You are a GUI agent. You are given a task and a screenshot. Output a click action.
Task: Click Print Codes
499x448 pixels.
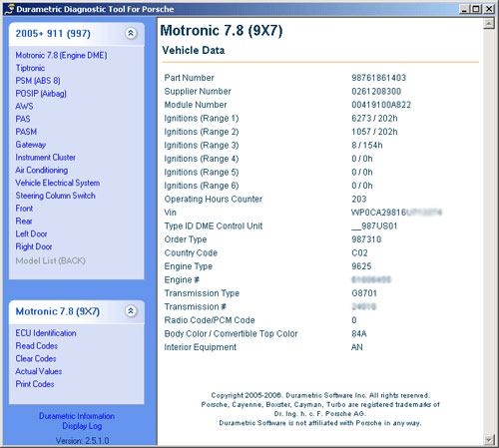tap(35, 384)
